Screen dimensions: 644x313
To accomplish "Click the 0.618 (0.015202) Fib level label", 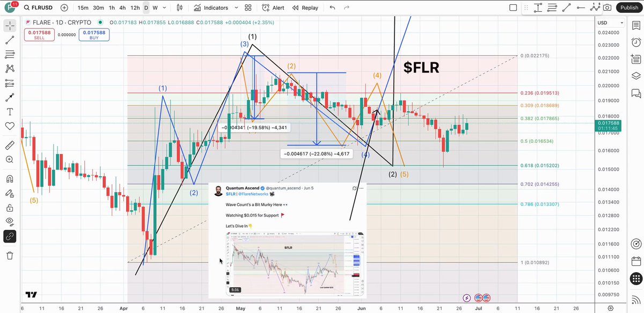I will tap(539, 166).
